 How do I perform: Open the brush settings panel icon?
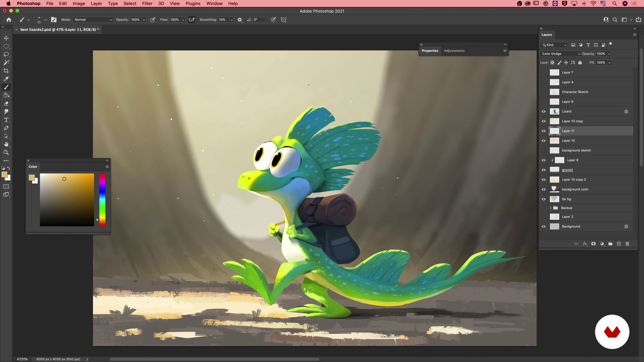click(54, 20)
